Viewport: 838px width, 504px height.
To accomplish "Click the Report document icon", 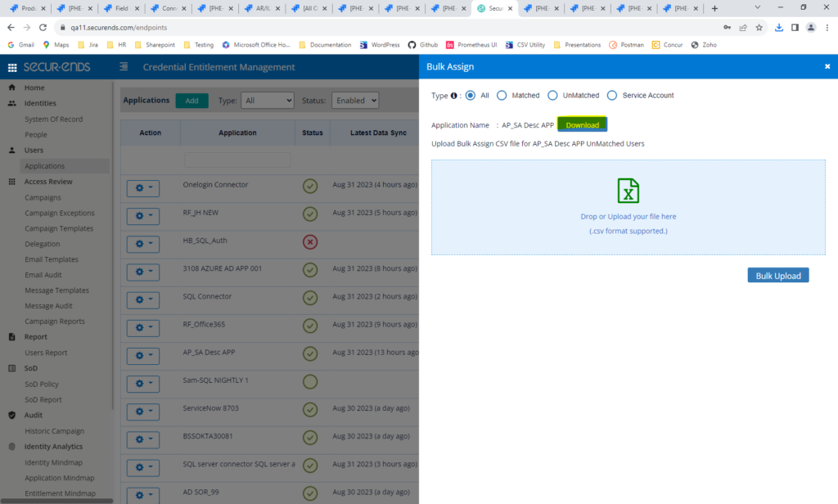I will click(x=11, y=337).
